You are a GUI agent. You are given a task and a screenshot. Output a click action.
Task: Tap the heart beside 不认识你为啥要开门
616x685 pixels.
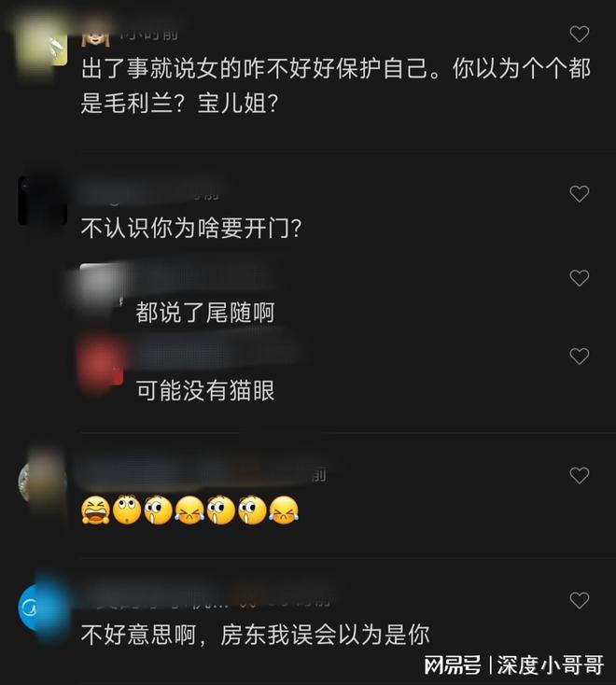point(580,193)
